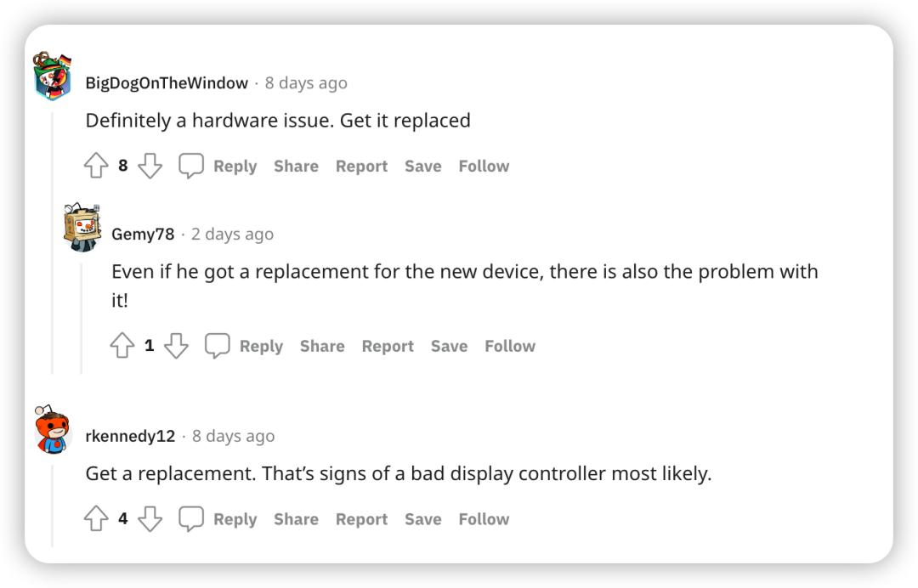The image size is (918, 588).
Task: Follow Gemy78's reply
Action: coord(510,345)
